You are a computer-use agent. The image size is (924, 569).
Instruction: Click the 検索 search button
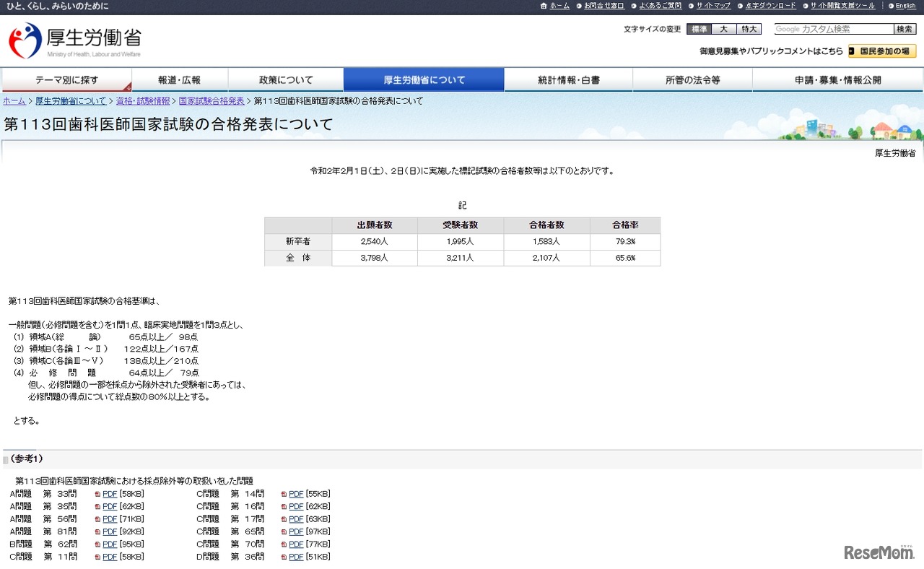pos(905,29)
